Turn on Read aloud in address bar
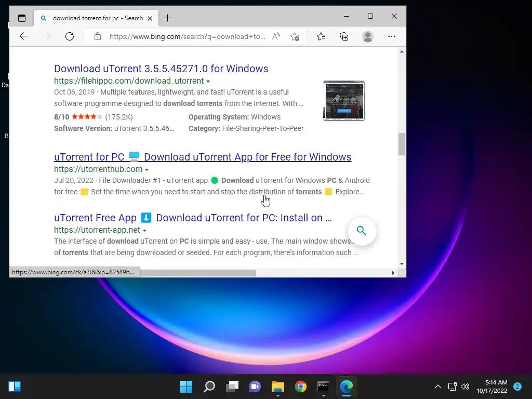 click(276, 36)
